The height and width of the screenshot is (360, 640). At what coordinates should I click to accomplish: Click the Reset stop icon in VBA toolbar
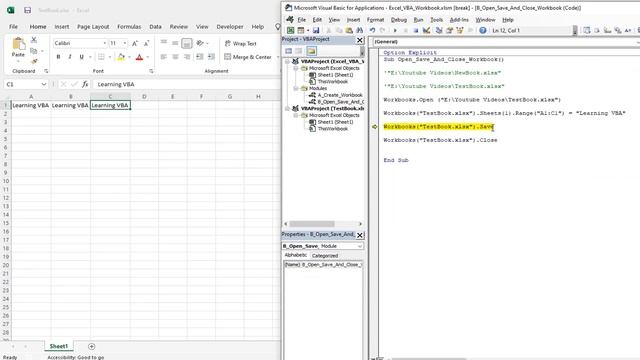pyautogui.click(x=416, y=30)
